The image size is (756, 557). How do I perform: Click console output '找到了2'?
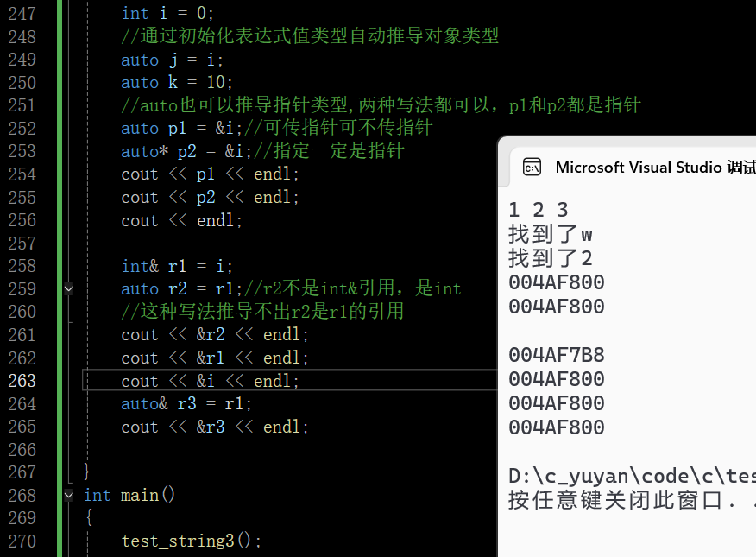[550, 258]
